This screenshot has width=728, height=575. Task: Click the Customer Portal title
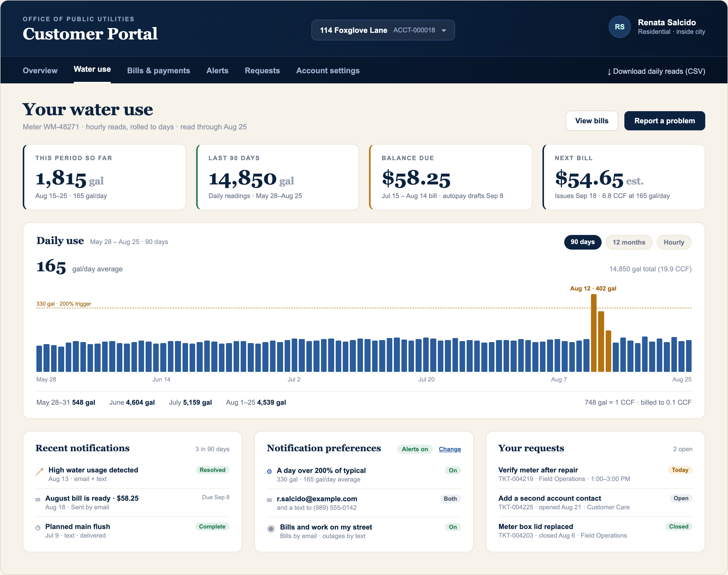point(90,34)
